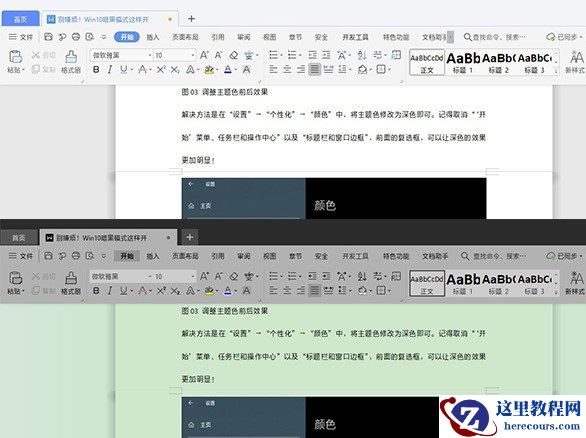Click Sort icon in the light-theme top window
586x438 pixels.
pyautogui.click(x=362, y=55)
